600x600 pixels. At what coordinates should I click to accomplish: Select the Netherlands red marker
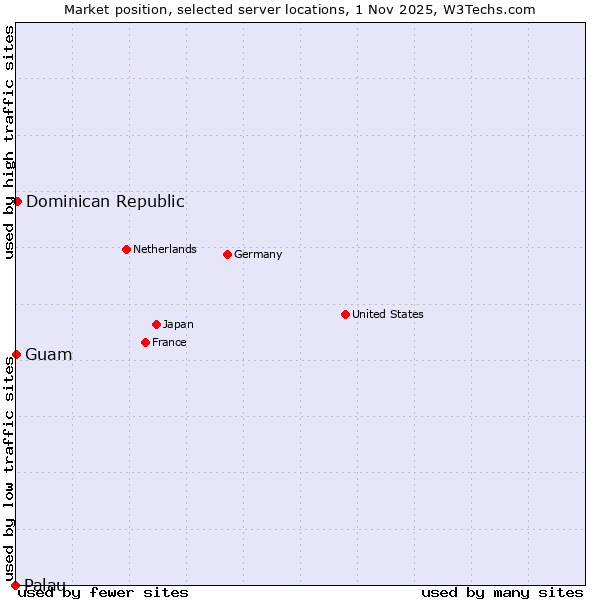(x=126, y=249)
